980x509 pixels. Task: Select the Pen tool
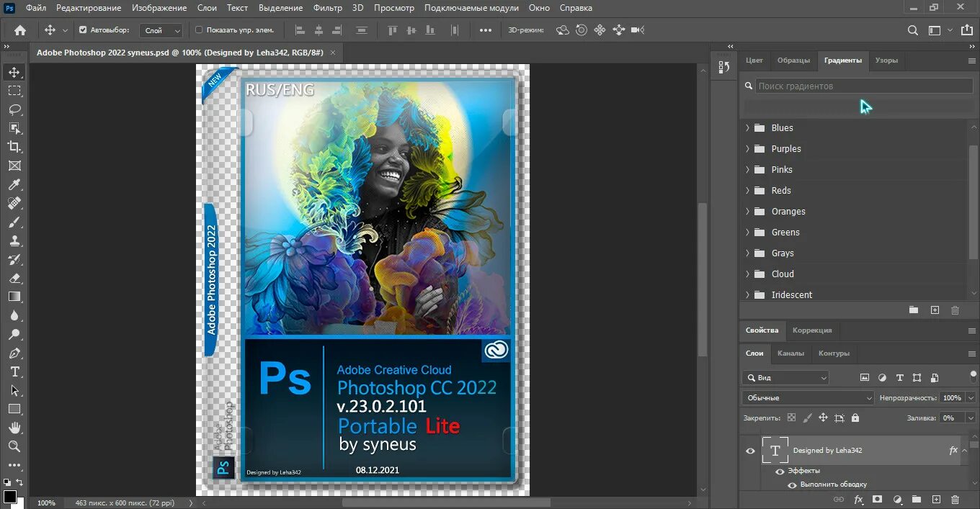pyautogui.click(x=14, y=353)
